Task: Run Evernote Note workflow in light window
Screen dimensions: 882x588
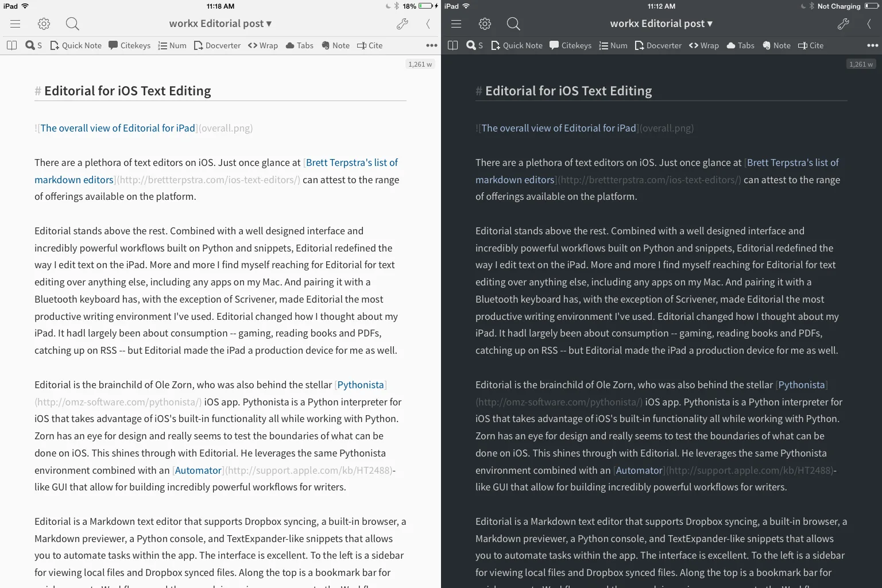Action: [x=335, y=45]
